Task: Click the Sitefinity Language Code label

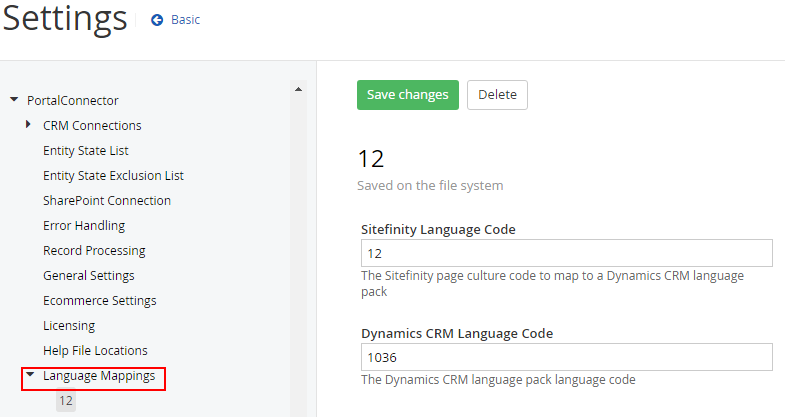Action: coord(438,229)
